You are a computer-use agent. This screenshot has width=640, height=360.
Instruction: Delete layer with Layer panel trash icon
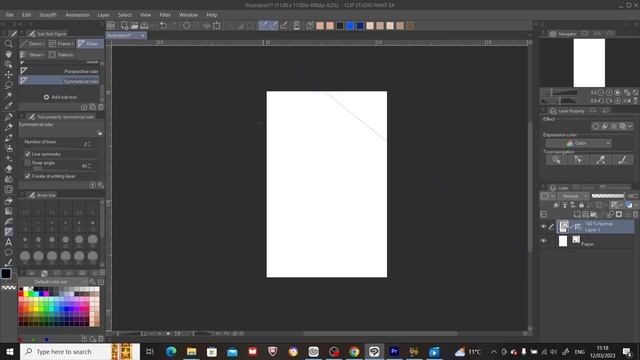tap(636, 214)
